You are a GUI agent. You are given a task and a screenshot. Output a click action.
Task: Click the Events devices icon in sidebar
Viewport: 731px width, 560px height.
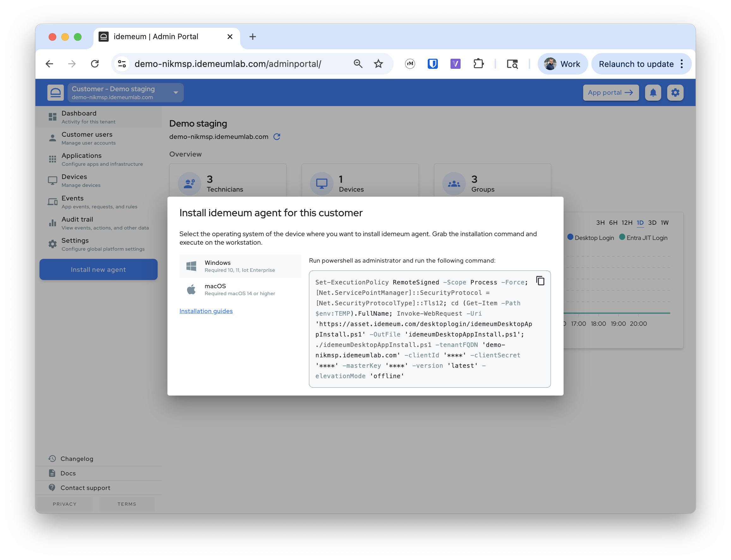[x=52, y=202]
